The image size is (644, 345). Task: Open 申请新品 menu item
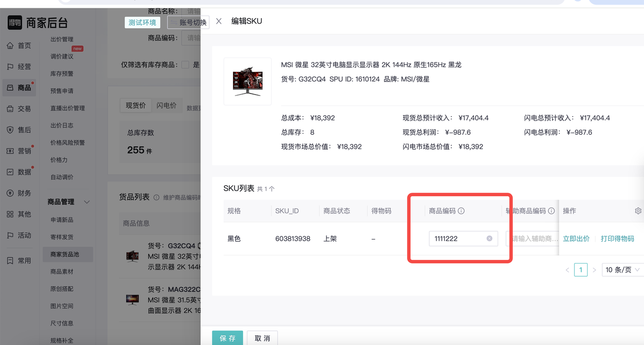point(62,220)
